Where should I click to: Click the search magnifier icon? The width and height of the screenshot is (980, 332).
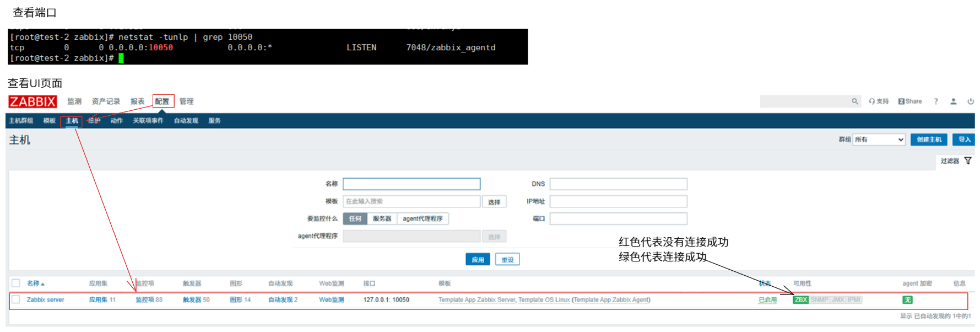click(x=854, y=101)
